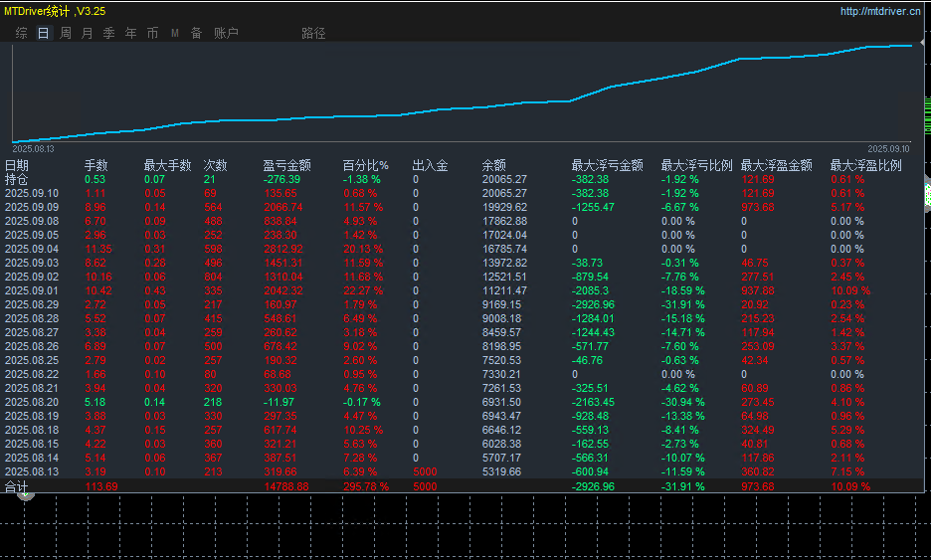Click the 最大浮亏比例 column header
This screenshot has width=931, height=560.
(x=696, y=166)
